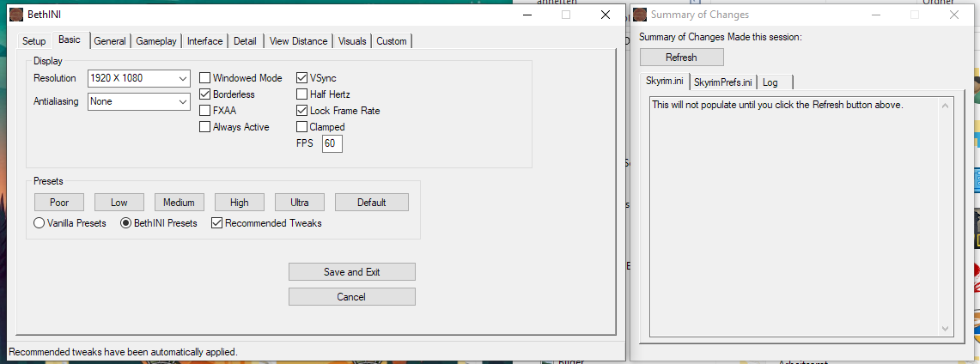Toggle the FXAA checkbox
Screen dimensions: 980x364
click(x=204, y=111)
